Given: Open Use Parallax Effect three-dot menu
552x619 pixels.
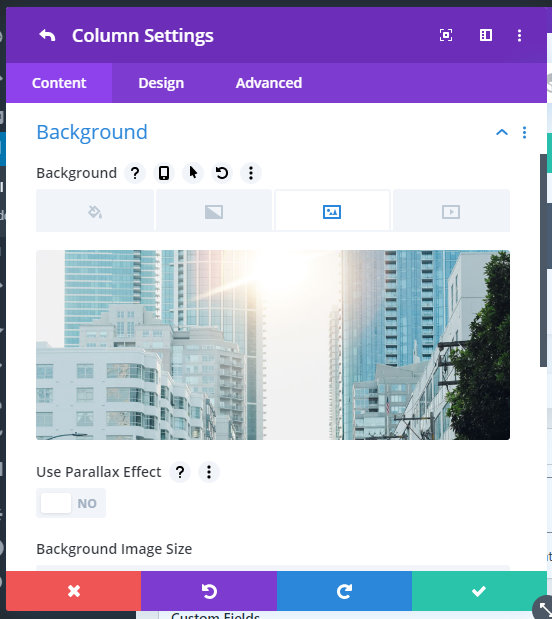Looking at the screenshot, I should (209, 472).
